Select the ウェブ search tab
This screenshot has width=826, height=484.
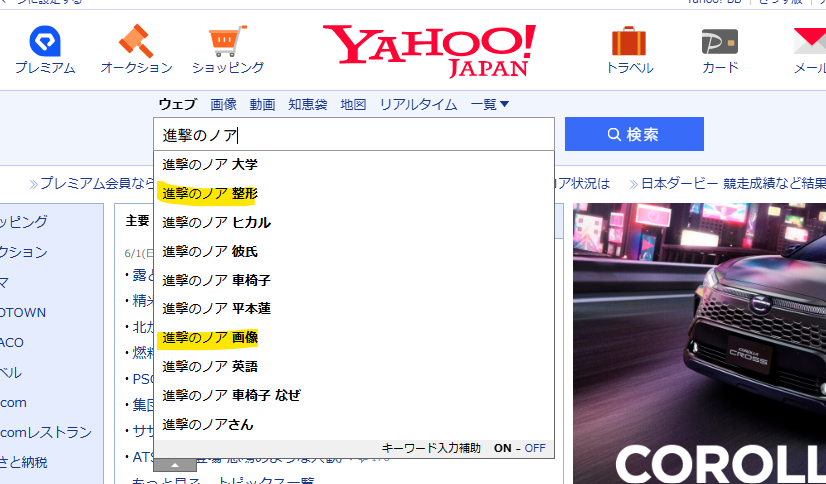[x=178, y=104]
